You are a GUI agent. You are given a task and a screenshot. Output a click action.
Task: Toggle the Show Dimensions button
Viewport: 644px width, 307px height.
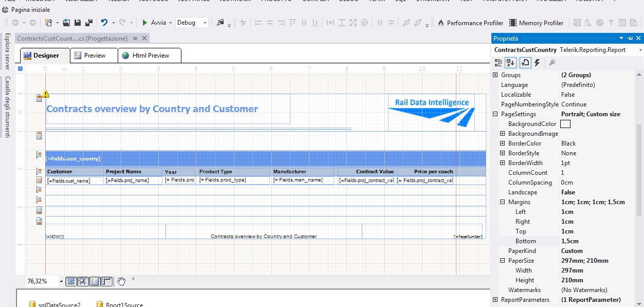(x=106, y=281)
